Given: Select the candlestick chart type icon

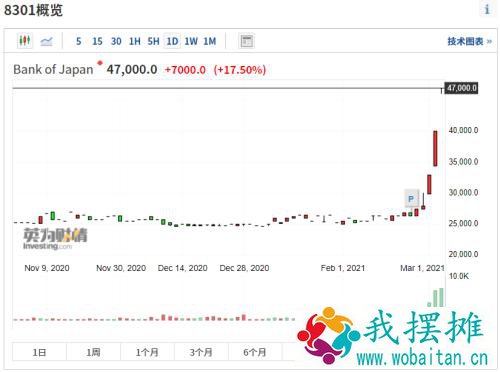Looking at the screenshot, I should (25, 41).
